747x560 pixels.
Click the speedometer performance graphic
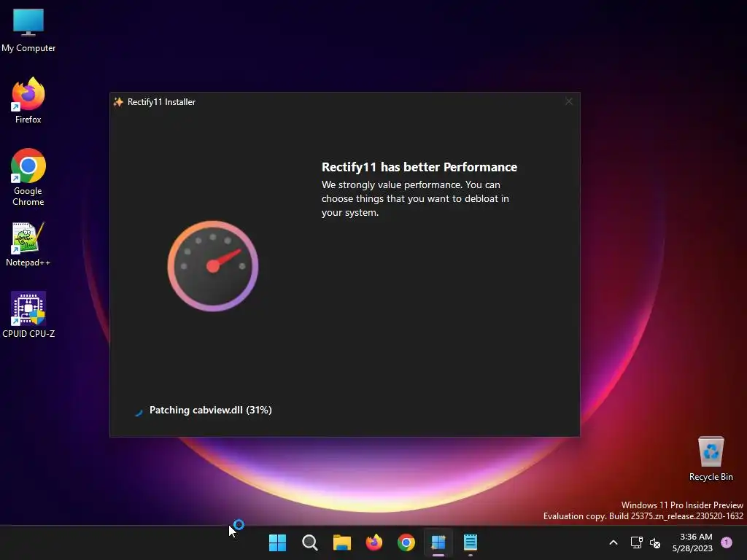213,265
